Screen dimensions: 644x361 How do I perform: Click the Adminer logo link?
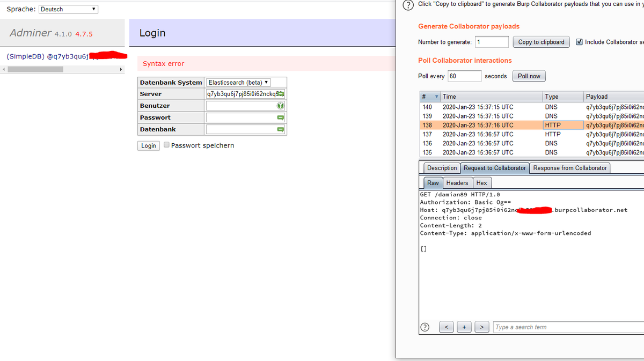pos(31,33)
